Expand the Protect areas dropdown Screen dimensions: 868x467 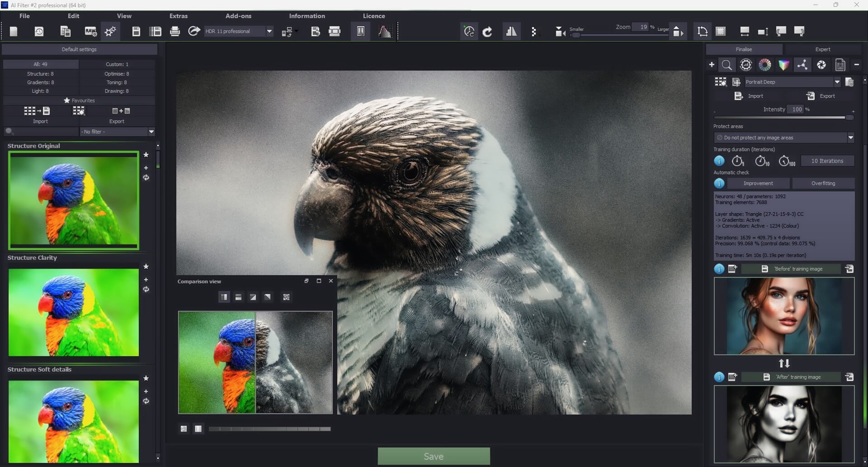coord(851,137)
